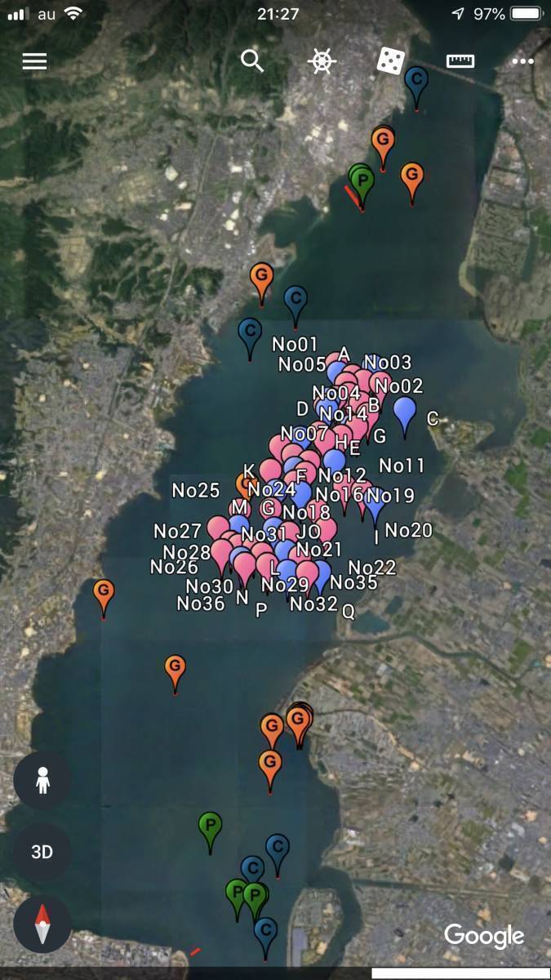Tap the Google logo link
This screenshot has height=980, width=551.
pos(484,937)
